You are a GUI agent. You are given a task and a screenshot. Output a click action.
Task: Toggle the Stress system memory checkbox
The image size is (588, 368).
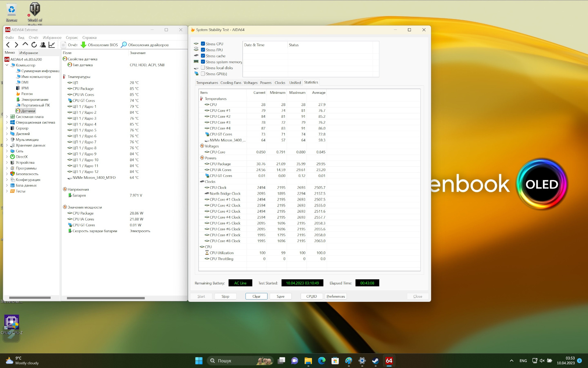pyautogui.click(x=203, y=62)
